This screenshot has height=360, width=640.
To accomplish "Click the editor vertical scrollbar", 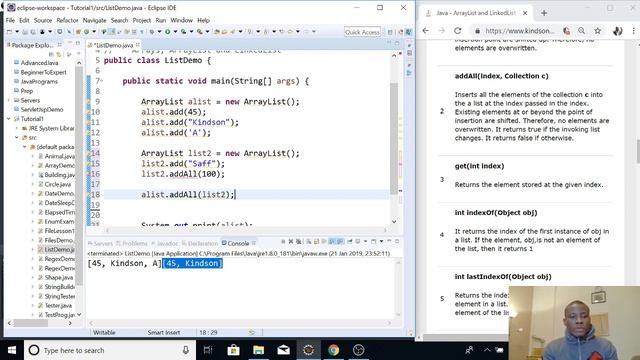I will 394,139.
